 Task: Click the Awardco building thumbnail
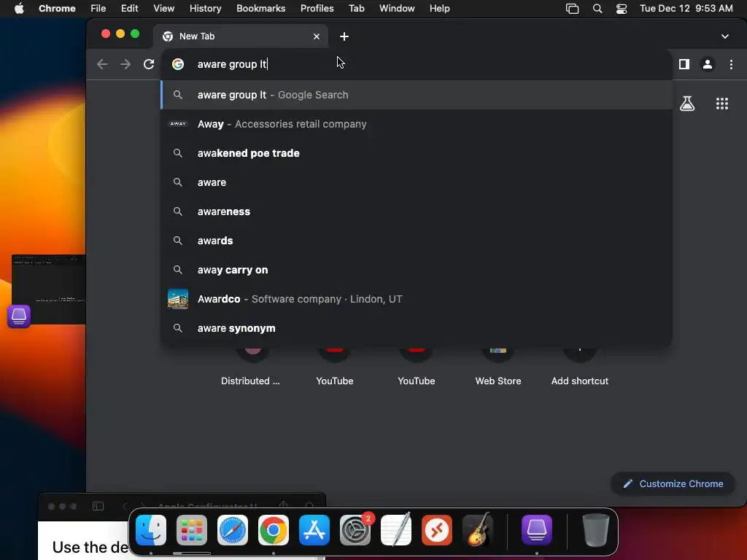point(178,299)
